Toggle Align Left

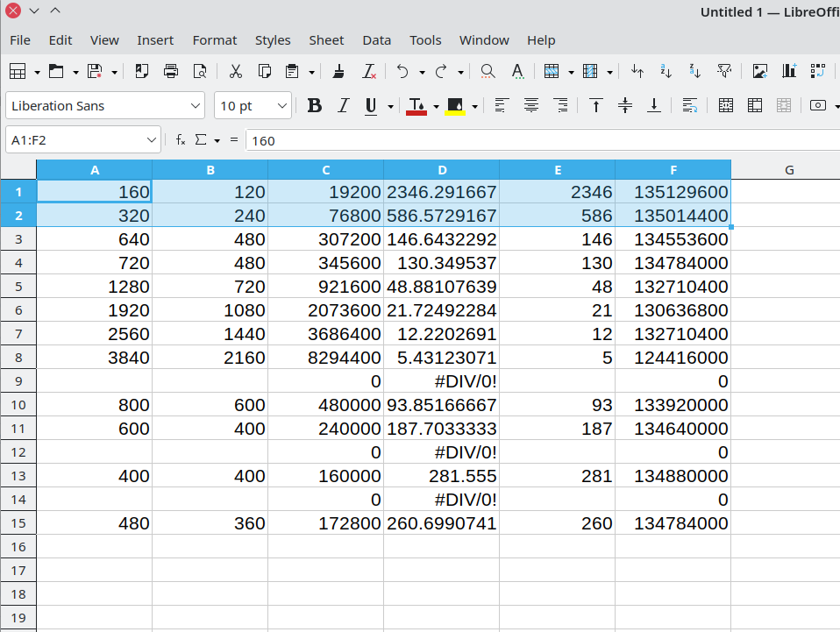[x=502, y=105]
